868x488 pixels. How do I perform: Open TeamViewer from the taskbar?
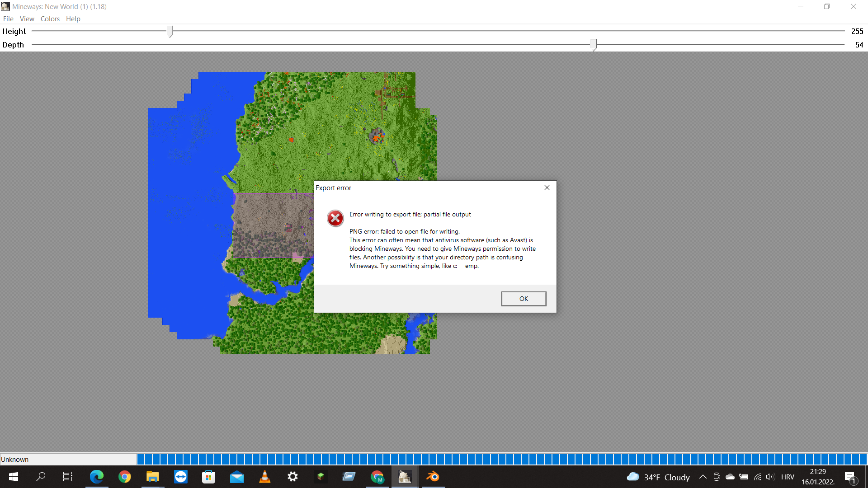[x=180, y=477]
